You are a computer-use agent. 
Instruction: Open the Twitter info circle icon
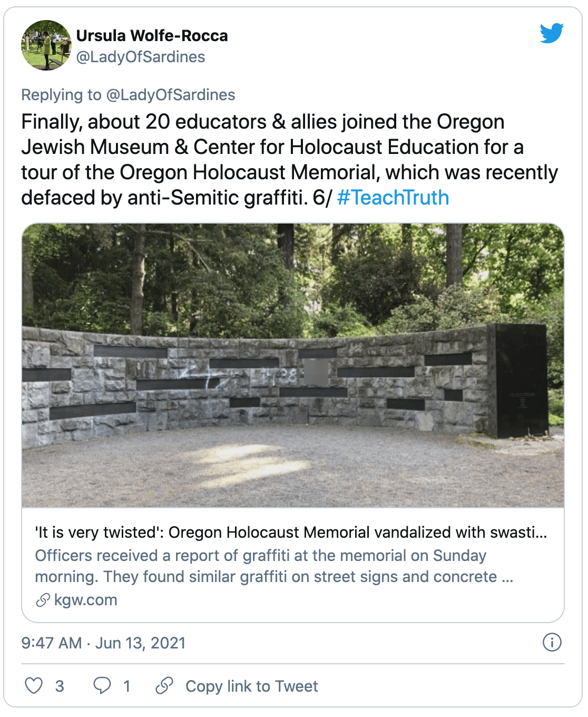pyautogui.click(x=552, y=642)
